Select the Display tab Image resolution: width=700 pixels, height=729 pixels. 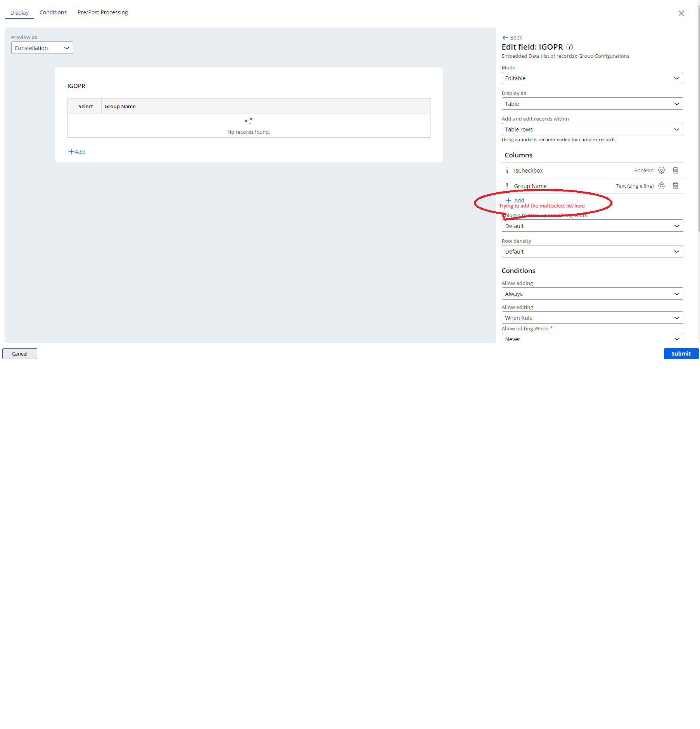(x=19, y=12)
